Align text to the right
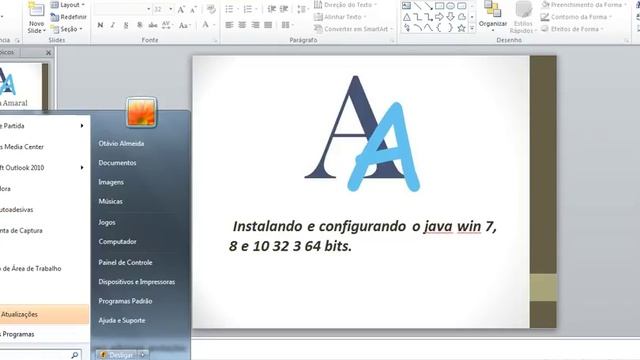 coord(256,25)
